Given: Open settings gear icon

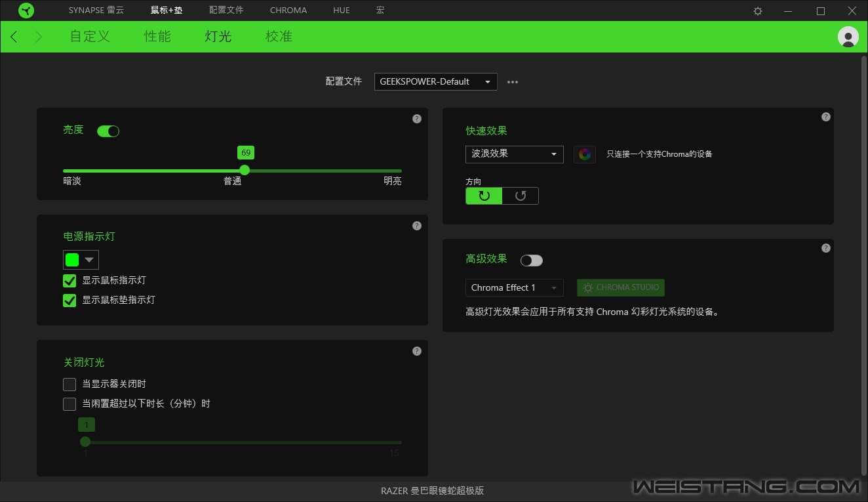Looking at the screenshot, I should point(758,11).
